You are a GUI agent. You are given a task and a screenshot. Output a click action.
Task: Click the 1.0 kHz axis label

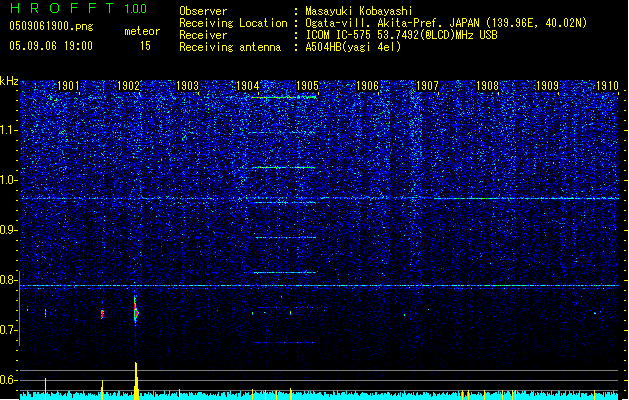pyautogui.click(x=8, y=180)
